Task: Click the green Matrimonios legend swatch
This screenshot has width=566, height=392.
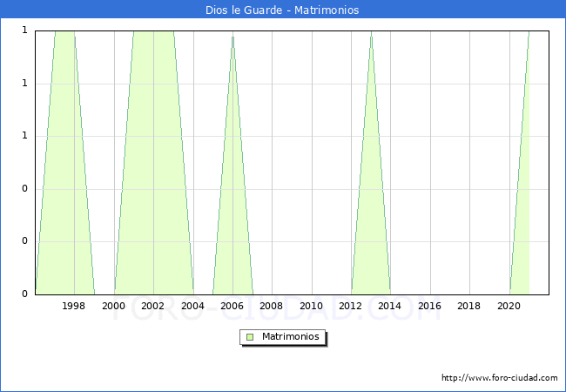Action: pos(250,336)
